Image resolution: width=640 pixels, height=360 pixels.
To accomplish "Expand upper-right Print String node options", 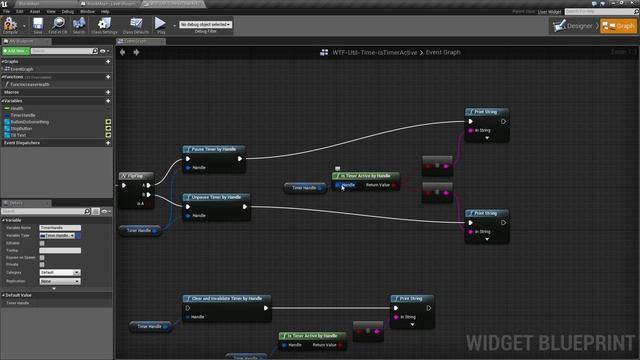I will [487, 138].
